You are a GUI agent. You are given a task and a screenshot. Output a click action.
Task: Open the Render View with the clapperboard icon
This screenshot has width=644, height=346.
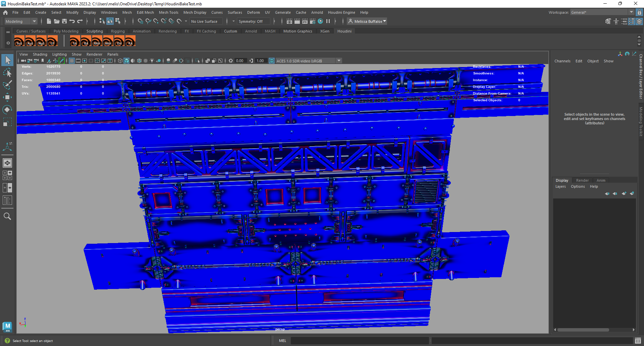pos(297,21)
